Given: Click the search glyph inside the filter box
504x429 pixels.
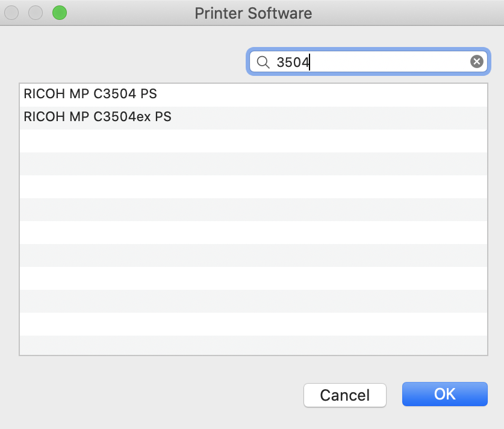Looking at the screenshot, I should coord(263,61).
